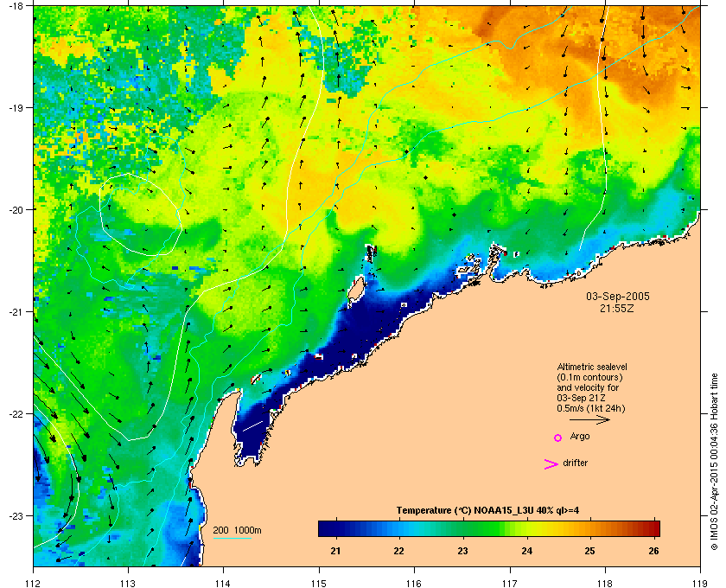The height and width of the screenshot is (588, 726).
Task: Click the colorbar value 21
Action: [x=335, y=551]
